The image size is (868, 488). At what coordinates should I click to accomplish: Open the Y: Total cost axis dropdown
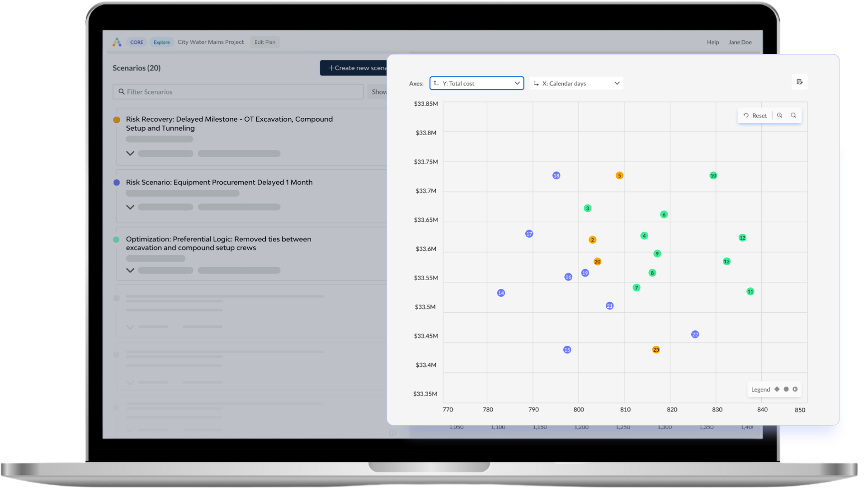[x=476, y=83]
